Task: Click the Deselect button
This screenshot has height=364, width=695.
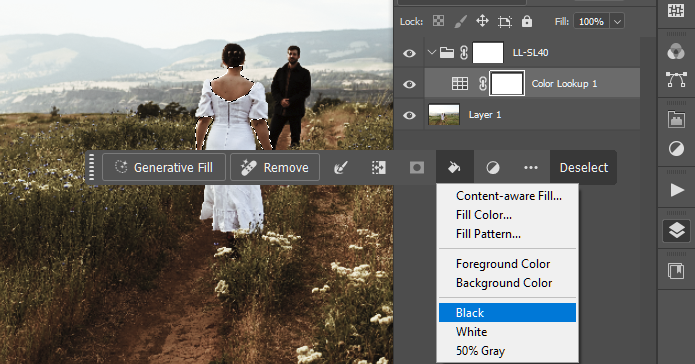Action: click(583, 168)
